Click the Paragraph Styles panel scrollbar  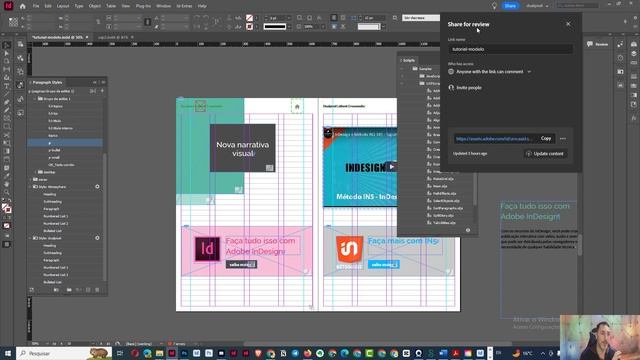tap(105, 216)
